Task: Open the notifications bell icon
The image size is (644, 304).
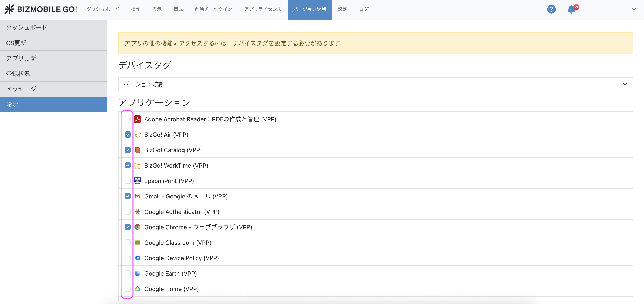Action: 571,9
